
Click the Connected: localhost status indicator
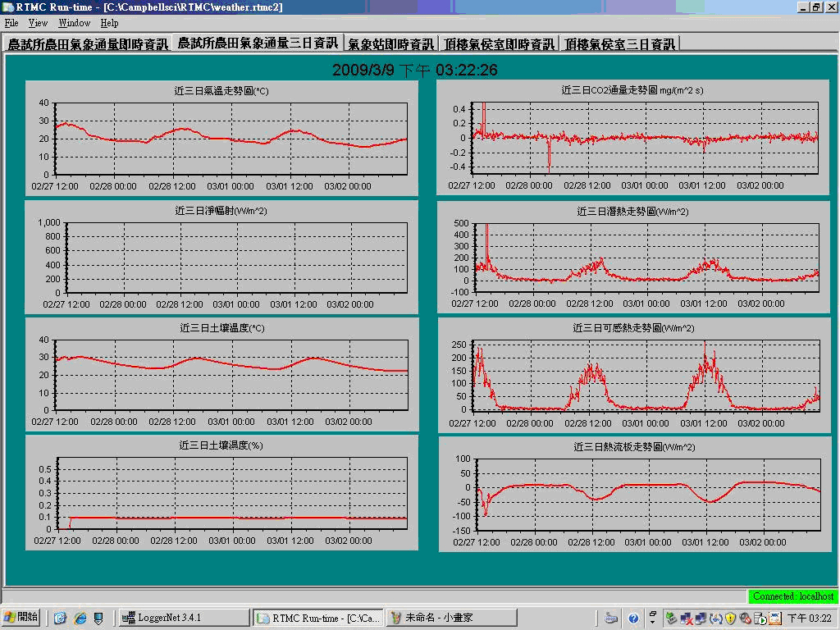click(x=792, y=596)
